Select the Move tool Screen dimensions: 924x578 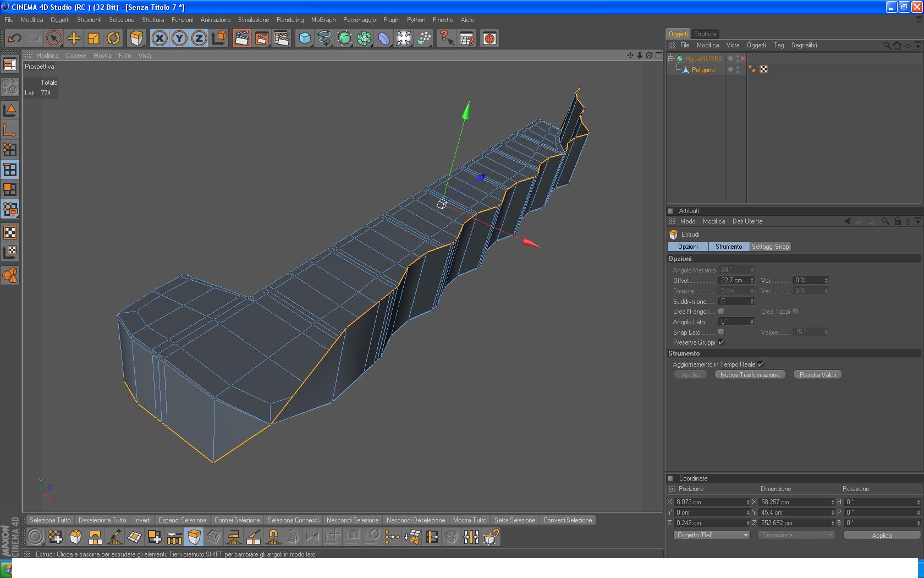[74, 39]
